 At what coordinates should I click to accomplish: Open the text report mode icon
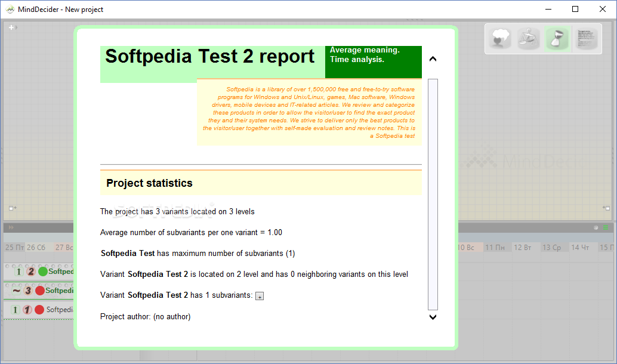pyautogui.click(x=587, y=39)
